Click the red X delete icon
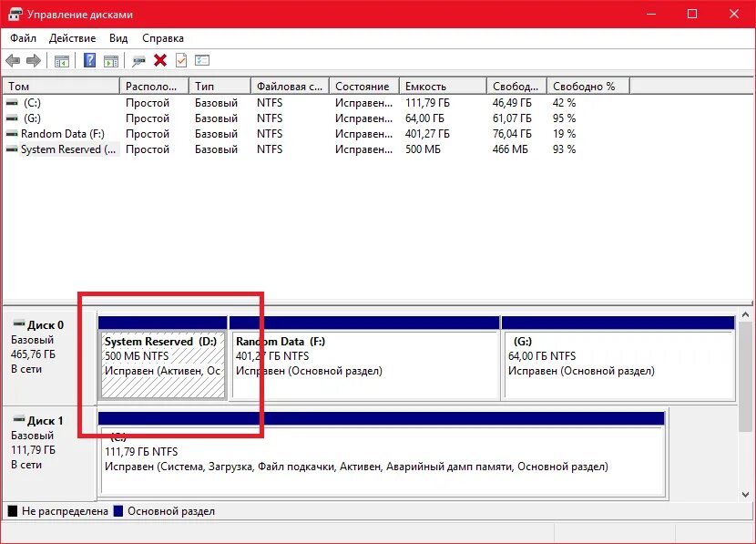The width and height of the screenshot is (756, 544). coord(160,60)
